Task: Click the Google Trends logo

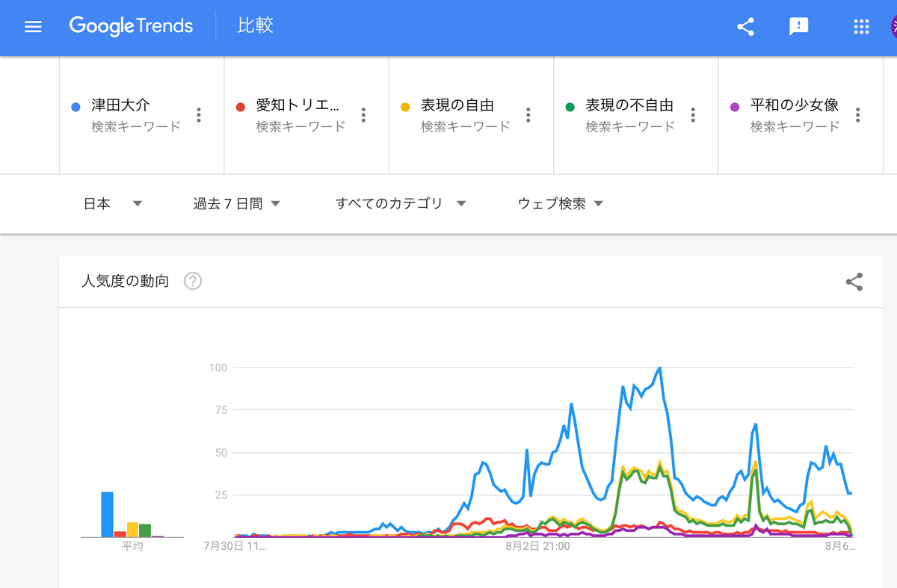Action: point(131,26)
